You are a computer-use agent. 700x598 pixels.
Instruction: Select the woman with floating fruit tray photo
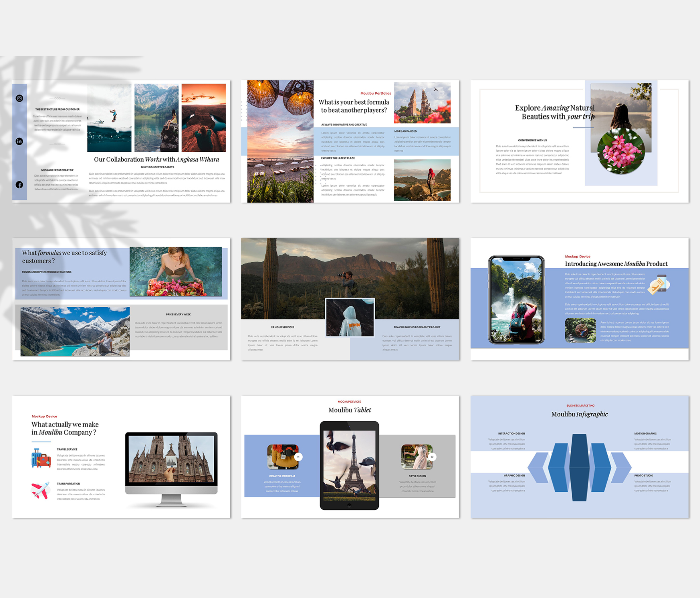click(176, 272)
